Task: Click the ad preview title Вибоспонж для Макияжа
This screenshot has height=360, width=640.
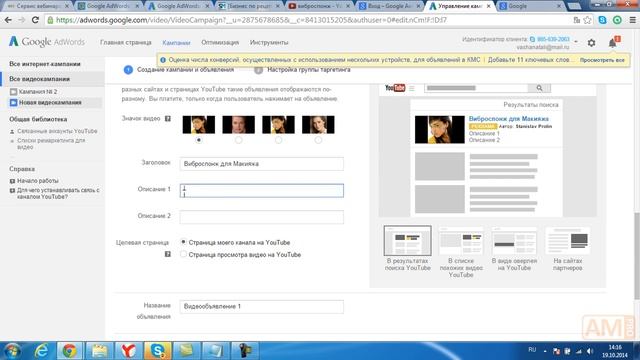Action: pos(509,118)
